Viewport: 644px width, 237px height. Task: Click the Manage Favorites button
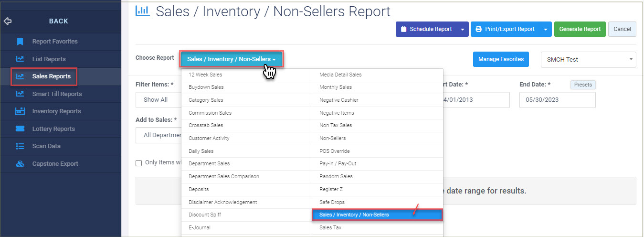(x=501, y=59)
